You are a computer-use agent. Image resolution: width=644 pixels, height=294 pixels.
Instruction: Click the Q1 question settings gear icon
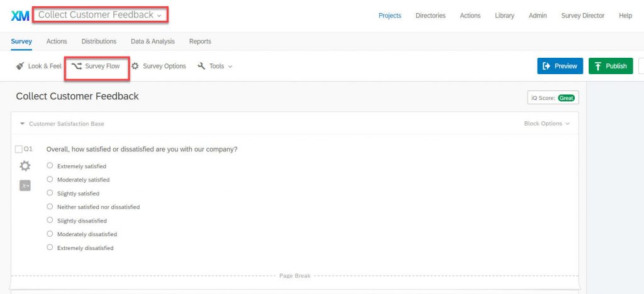(x=25, y=166)
